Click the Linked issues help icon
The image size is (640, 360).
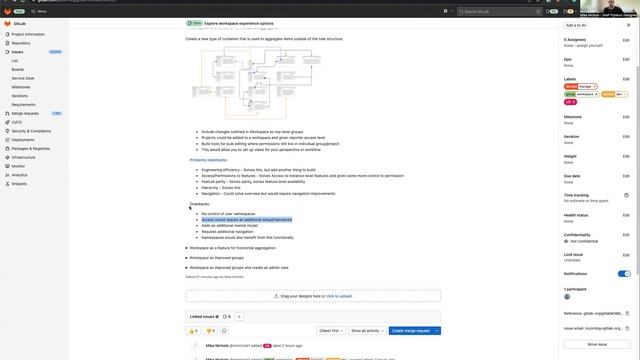[x=217, y=317]
